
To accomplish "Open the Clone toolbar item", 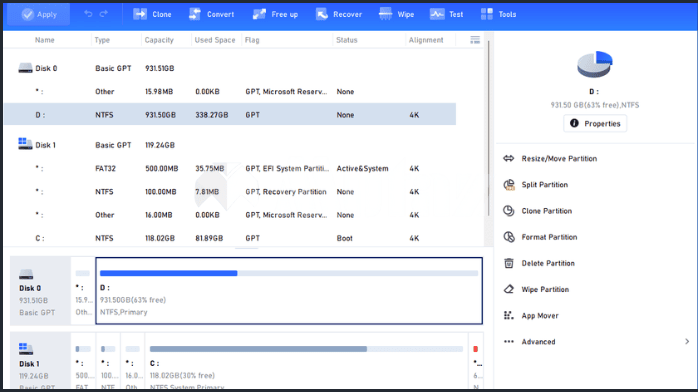I will pos(152,14).
